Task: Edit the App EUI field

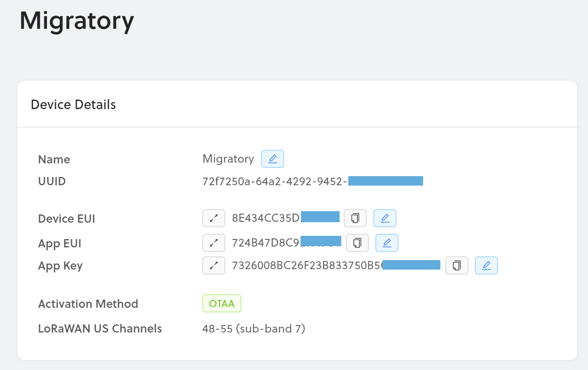Action: point(387,243)
